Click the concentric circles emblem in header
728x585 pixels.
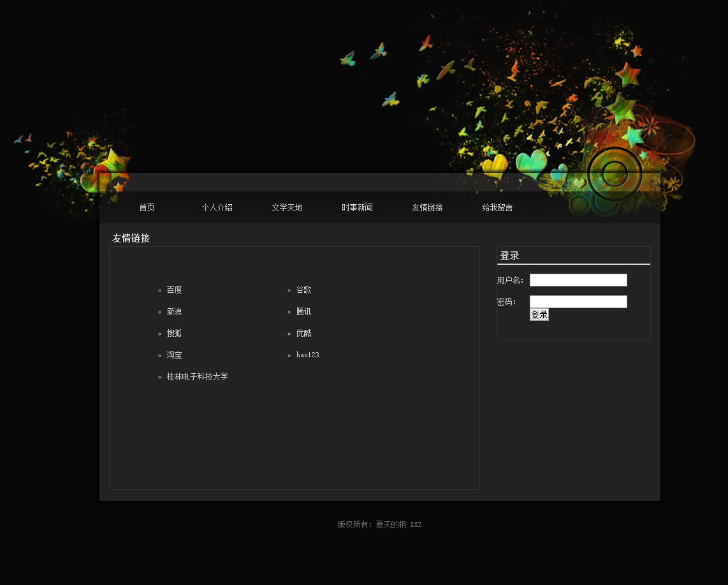click(x=615, y=174)
